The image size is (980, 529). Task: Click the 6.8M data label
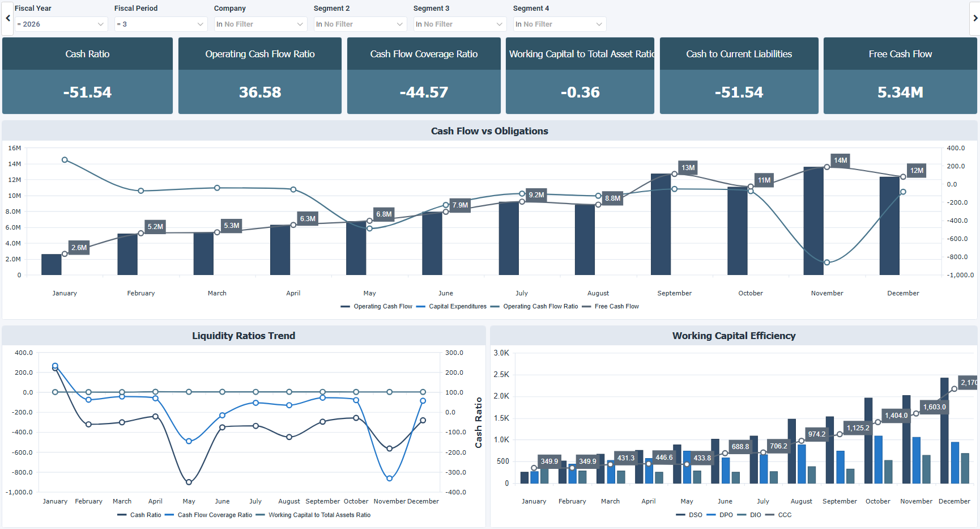point(384,214)
